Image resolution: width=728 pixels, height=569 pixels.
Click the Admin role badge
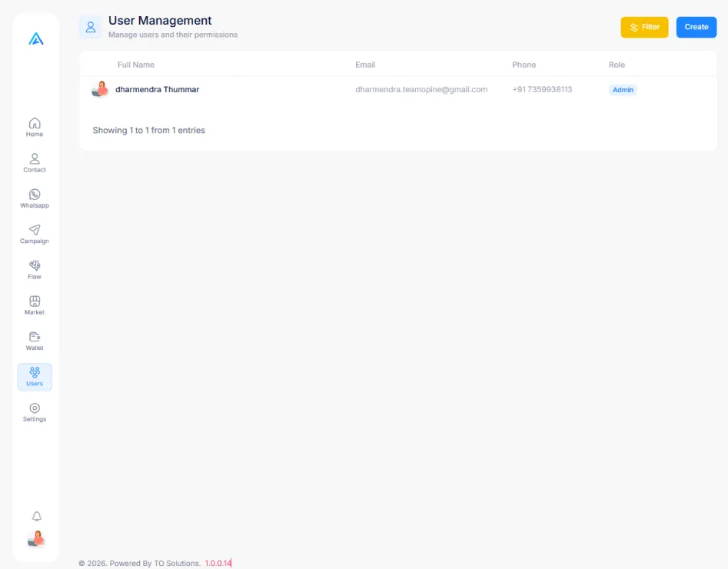coord(623,90)
